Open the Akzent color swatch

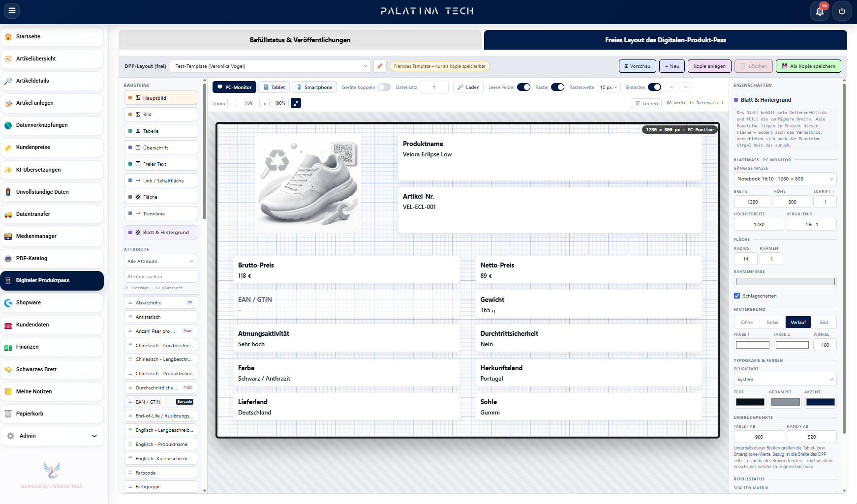[820, 402]
